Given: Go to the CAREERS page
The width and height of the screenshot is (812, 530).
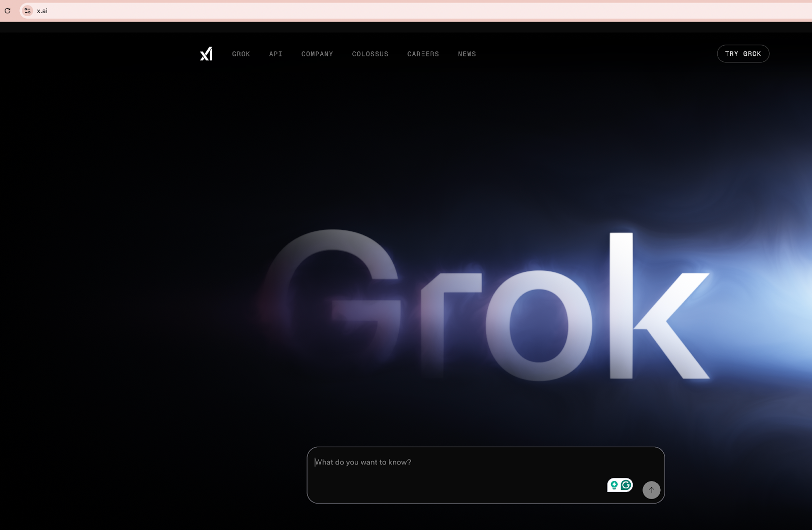Looking at the screenshot, I should [423, 54].
